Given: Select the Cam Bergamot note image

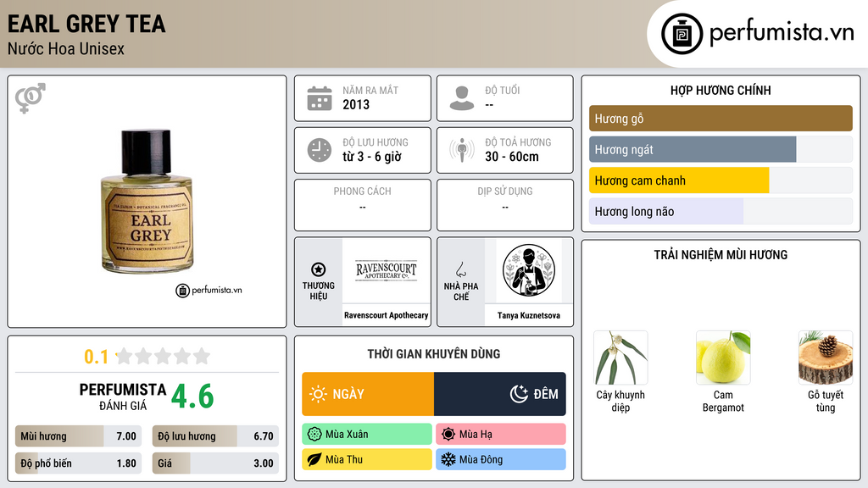Looking at the screenshot, I should point(723,358).
